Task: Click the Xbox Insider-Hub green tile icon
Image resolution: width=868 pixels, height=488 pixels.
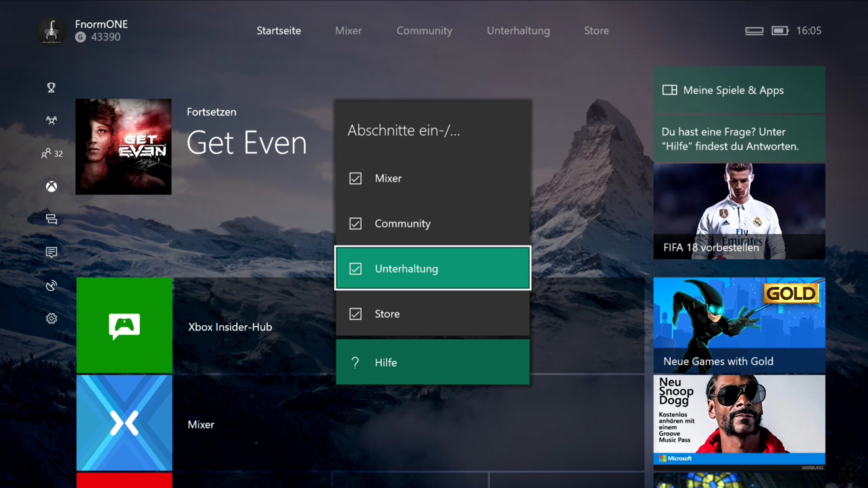Action: coord(124,325)
